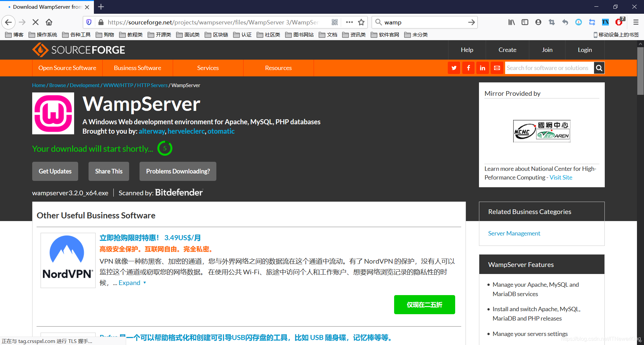Open the WWW/HTTP breadcrumb link
This screenshot has width=644, height=345.
click(x=118, y=85)
